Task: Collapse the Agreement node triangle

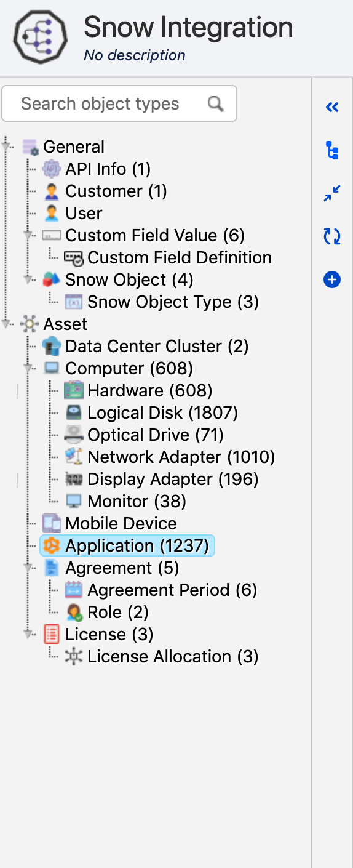Action: coord(28,568)
